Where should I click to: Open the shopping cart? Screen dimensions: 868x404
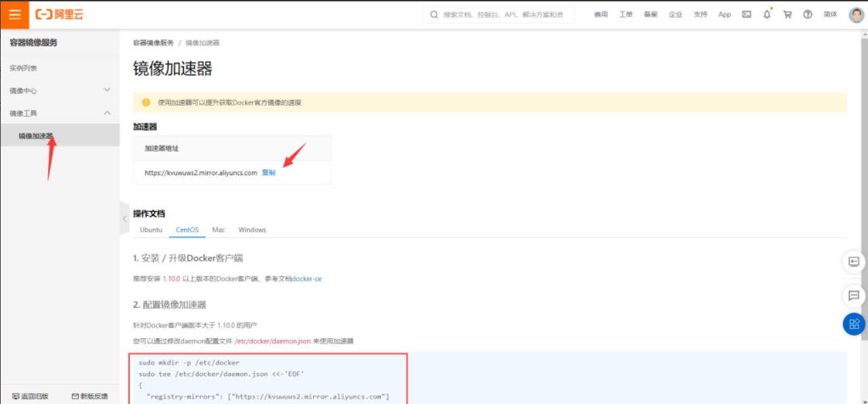pos(787,14)
